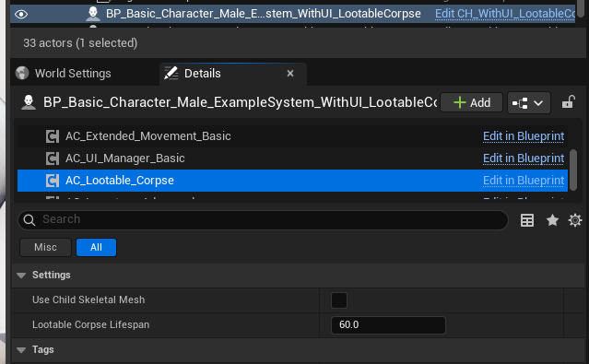Select the AC_Lootable_Corpse component row
589x364 pixels.
click(292, 181)
